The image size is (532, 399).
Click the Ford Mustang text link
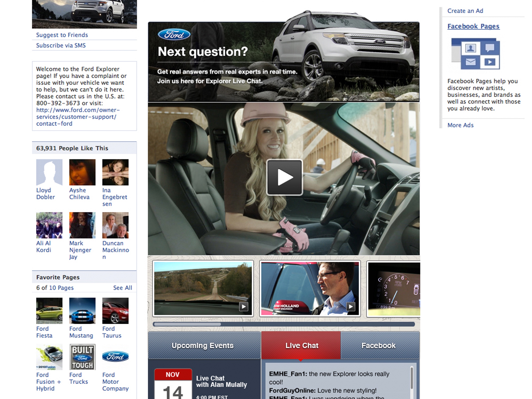point(81,332)
